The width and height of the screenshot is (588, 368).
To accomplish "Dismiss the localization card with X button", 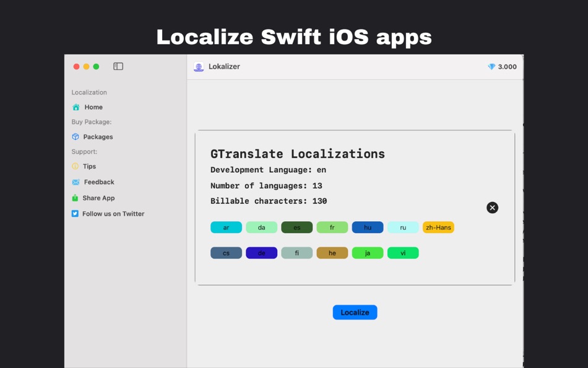I will coord(493,208).
